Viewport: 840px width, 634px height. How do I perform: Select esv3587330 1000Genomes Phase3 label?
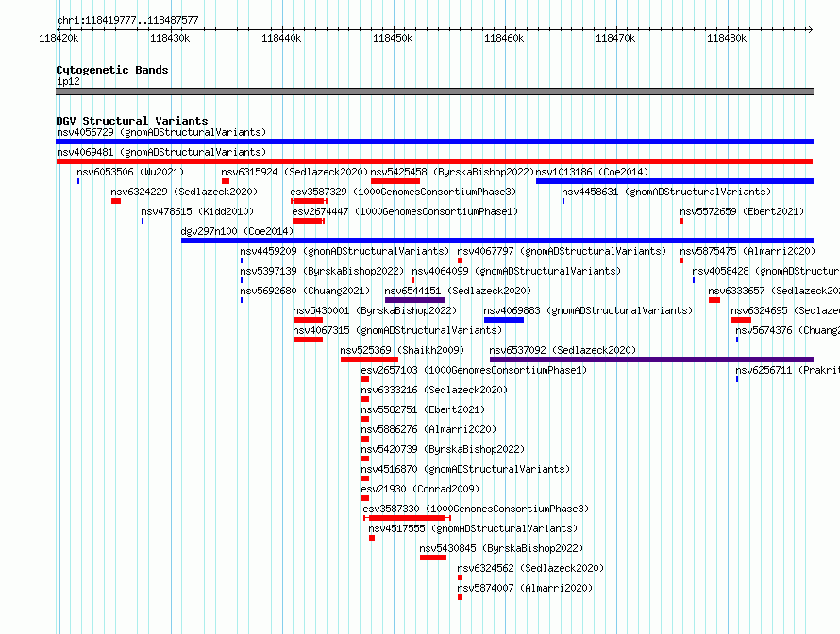coord(476,509)
